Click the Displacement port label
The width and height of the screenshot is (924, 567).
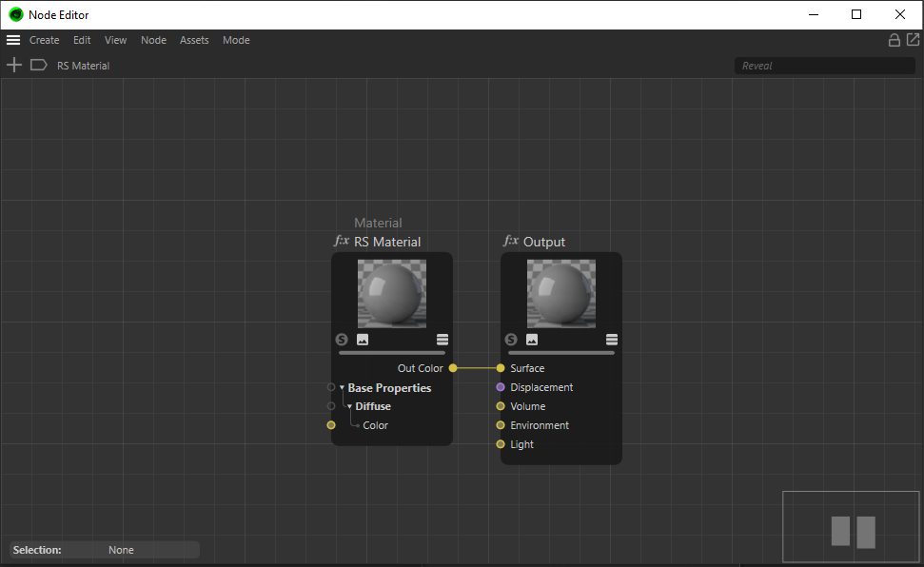tap(541, 387)
